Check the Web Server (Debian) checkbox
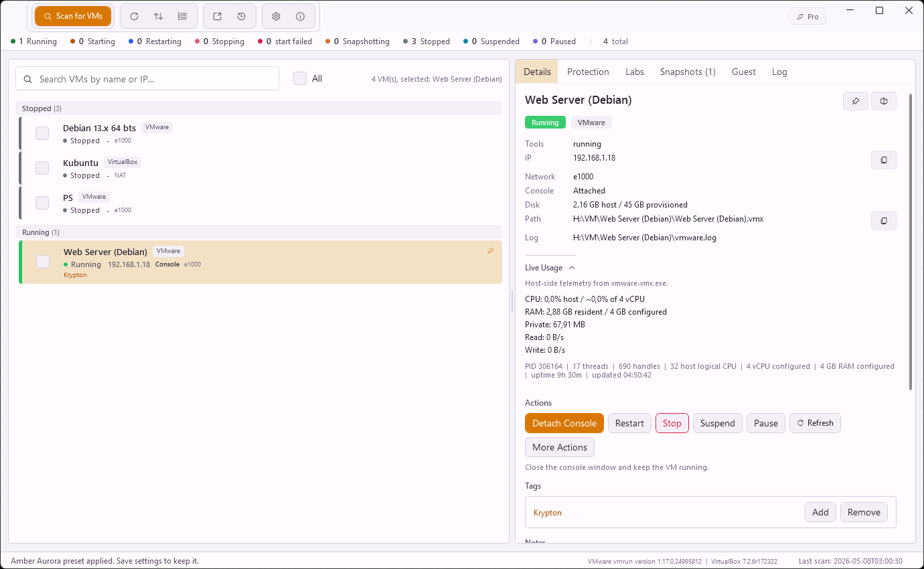 pyautogui.click(x=43, y=262)
